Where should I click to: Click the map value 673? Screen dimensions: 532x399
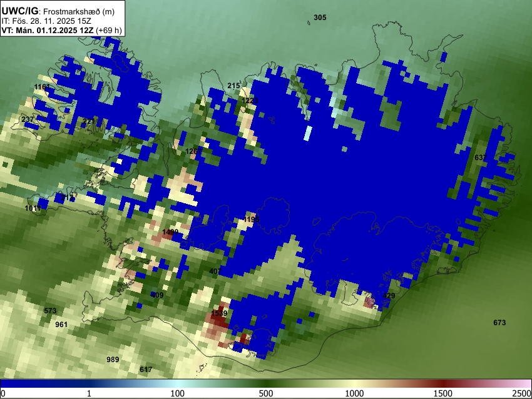click(x=499, y=323)
